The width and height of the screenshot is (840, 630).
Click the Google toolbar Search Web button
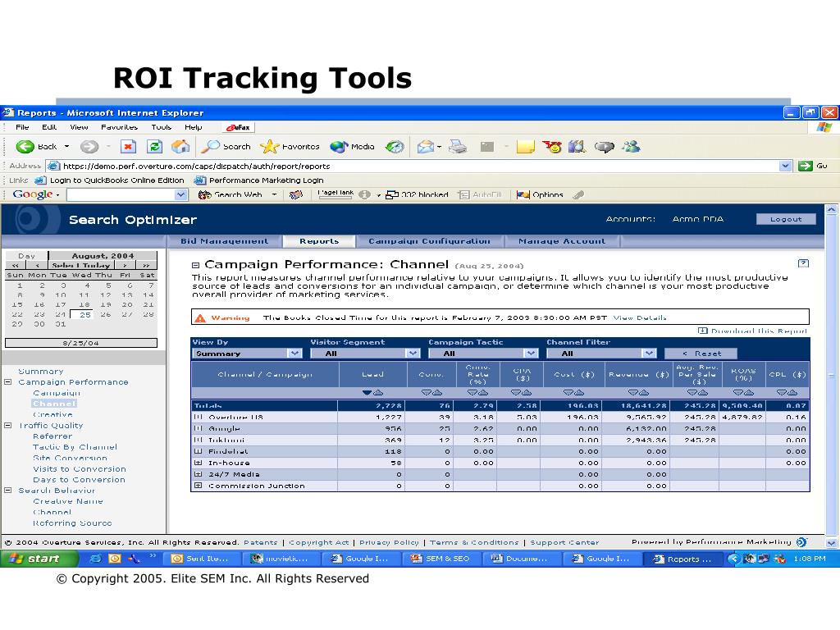point(230,194)
